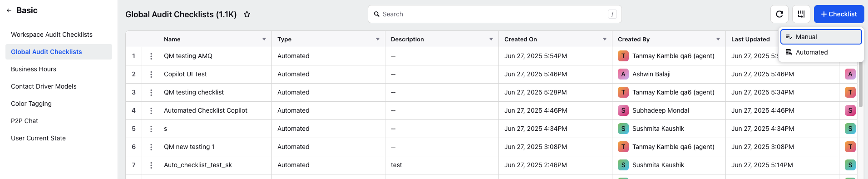Star the Global Audit Checklists page

pos(247,15)
